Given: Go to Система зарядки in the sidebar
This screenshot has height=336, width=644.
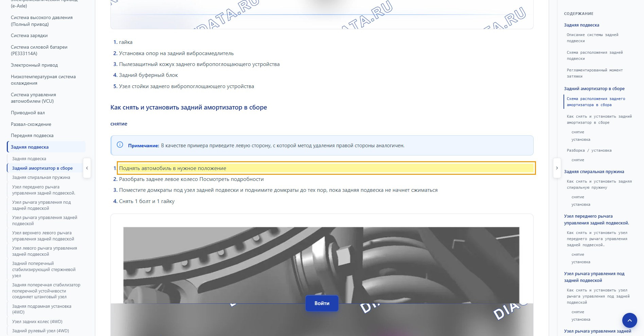Looking at the screenshot, I should (x=29, y=35).
